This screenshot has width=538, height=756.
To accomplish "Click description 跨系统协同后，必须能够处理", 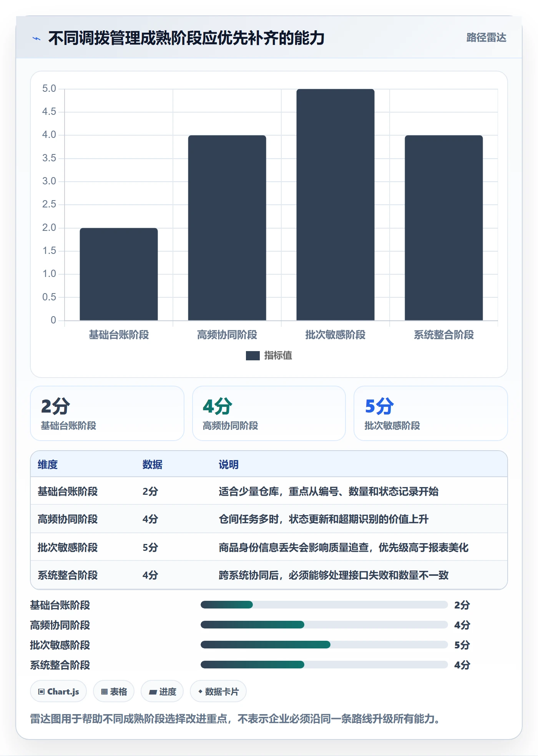I will (334, 575).
